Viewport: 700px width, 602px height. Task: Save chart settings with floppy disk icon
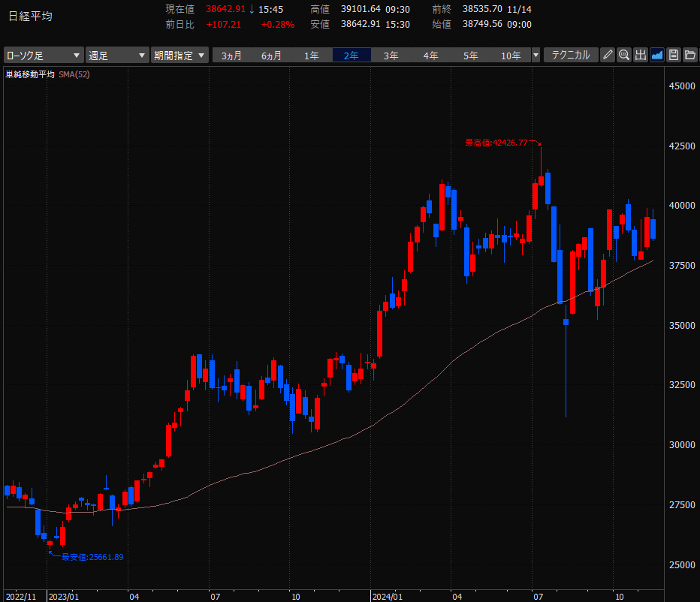point(674,55)
